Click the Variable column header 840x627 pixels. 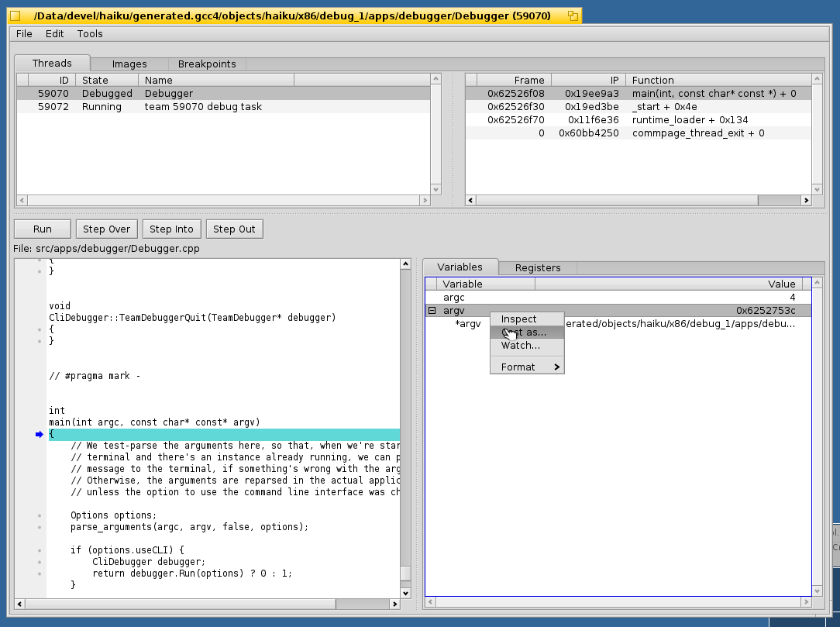click(x=486, y=284)
